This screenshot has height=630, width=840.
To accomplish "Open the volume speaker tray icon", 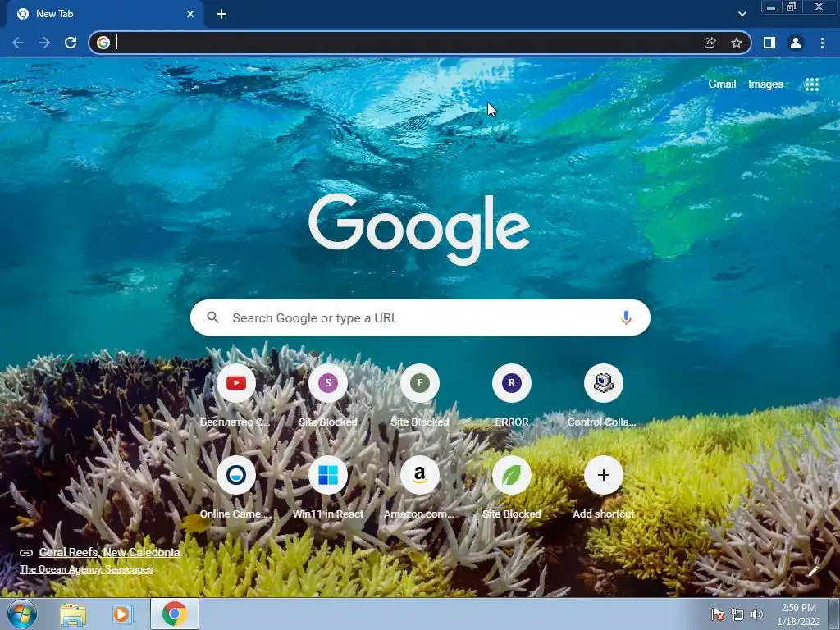I will click(x=757, y=614).
